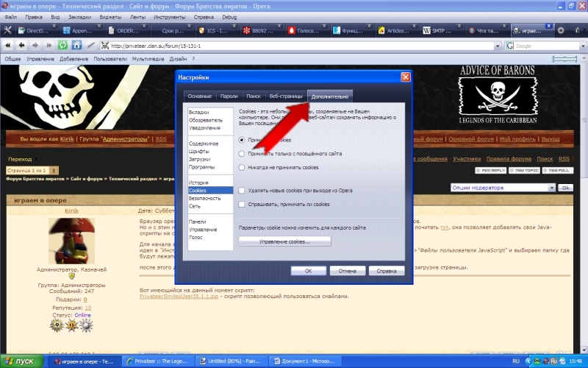Switch to the SMTP tab

click(442, 31)
